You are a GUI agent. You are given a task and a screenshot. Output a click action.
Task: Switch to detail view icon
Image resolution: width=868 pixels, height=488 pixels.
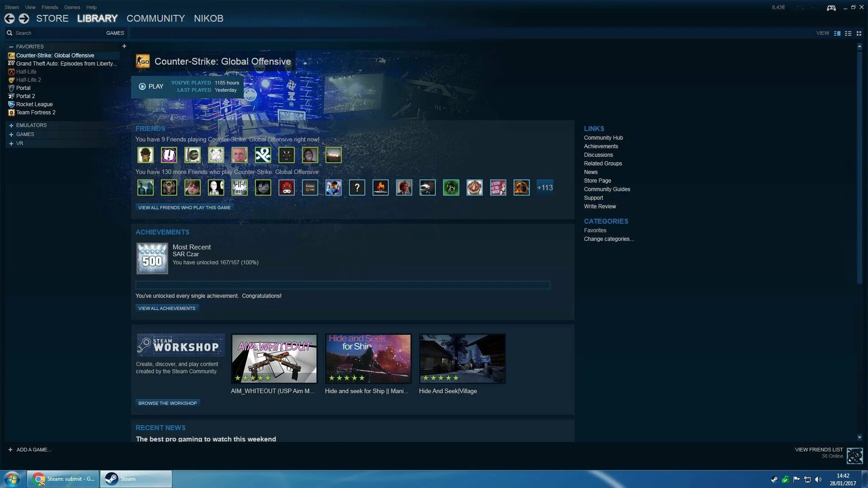pos(837,33)
